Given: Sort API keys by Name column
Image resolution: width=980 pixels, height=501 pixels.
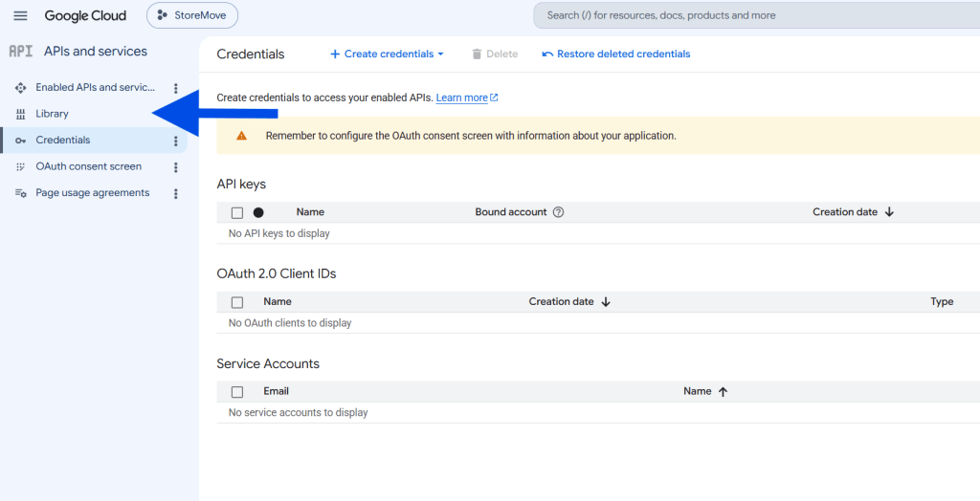Looking at the screenshot, I should pos(310,211).
